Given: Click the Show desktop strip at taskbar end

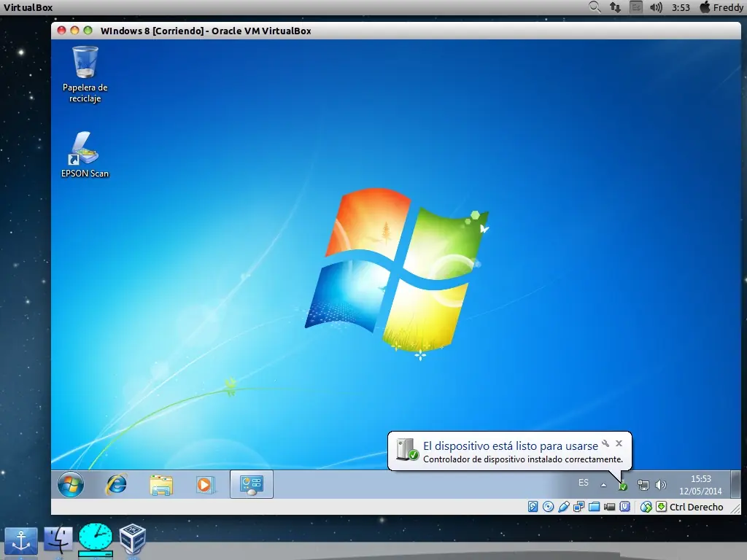Looking at the screenshot, I should [x=735, y=484].
